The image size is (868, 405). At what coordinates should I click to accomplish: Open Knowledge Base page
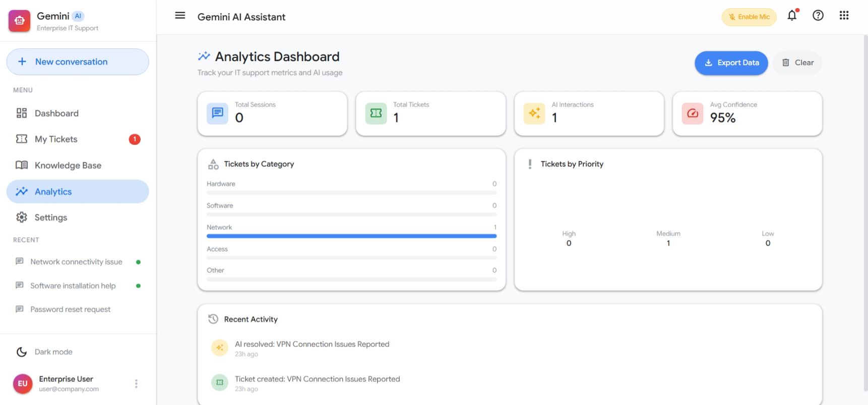pyautogui.click(x=78, y=165)
